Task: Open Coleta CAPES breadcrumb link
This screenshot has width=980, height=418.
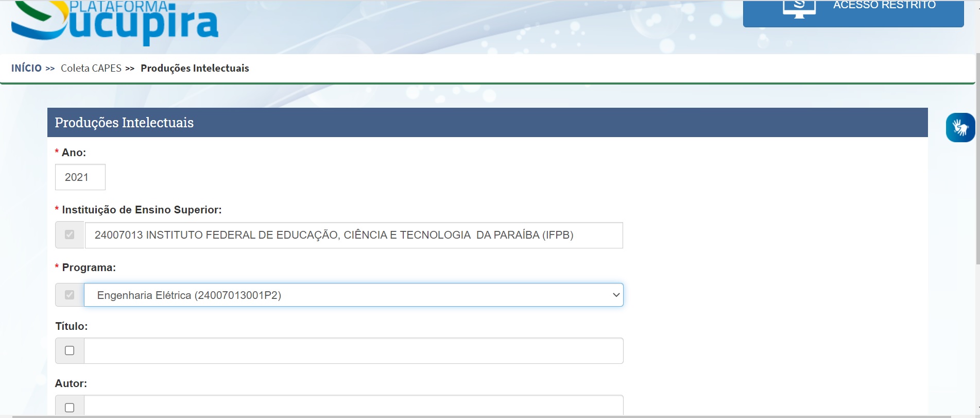Action: click(x=91, y=68)
